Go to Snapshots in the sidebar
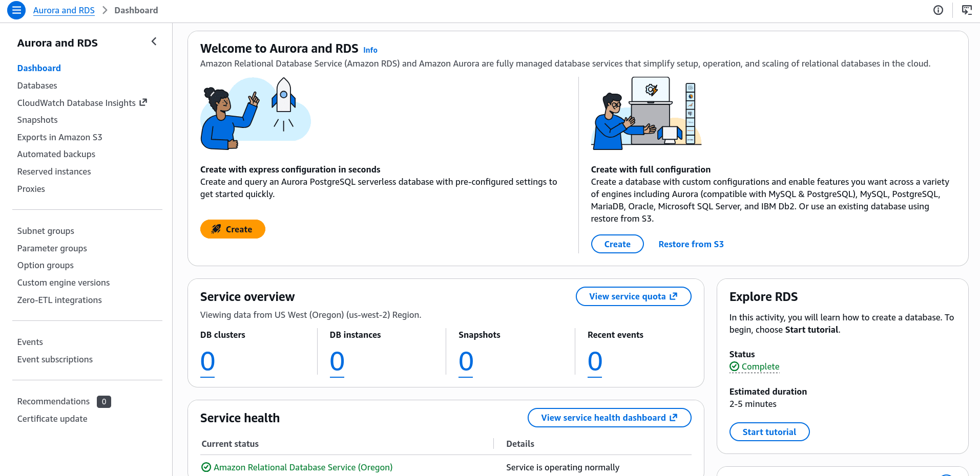 click(x=37, y=120)
